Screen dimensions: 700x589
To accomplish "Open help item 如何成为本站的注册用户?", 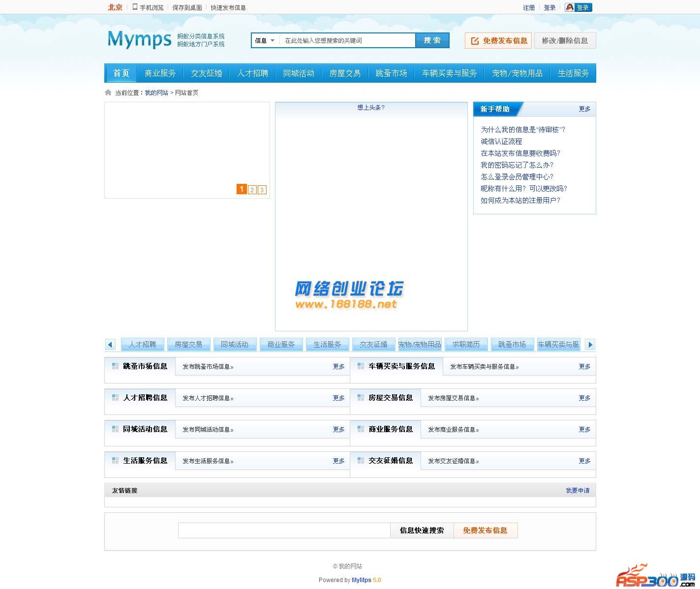I will point(520,200).
